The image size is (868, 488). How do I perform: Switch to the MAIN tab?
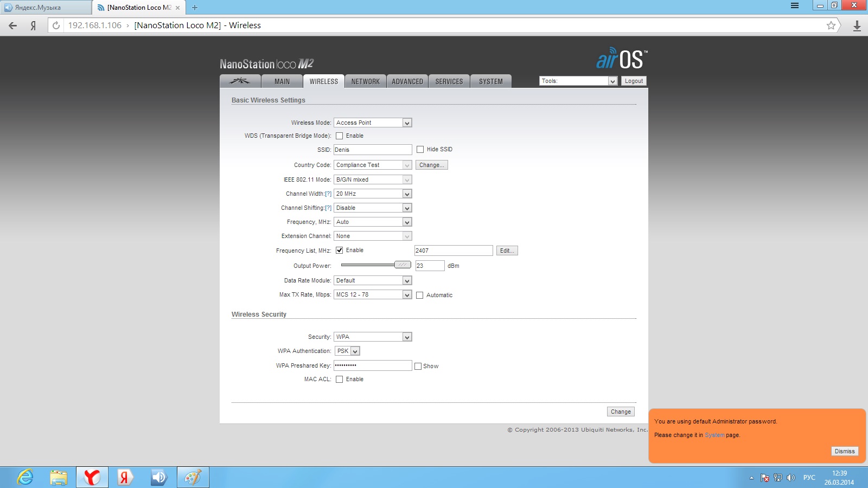282,81
